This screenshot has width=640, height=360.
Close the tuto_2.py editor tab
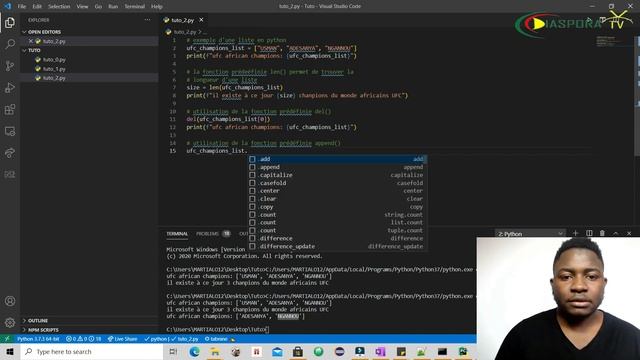pyautogui.click(x=201, y=20)
